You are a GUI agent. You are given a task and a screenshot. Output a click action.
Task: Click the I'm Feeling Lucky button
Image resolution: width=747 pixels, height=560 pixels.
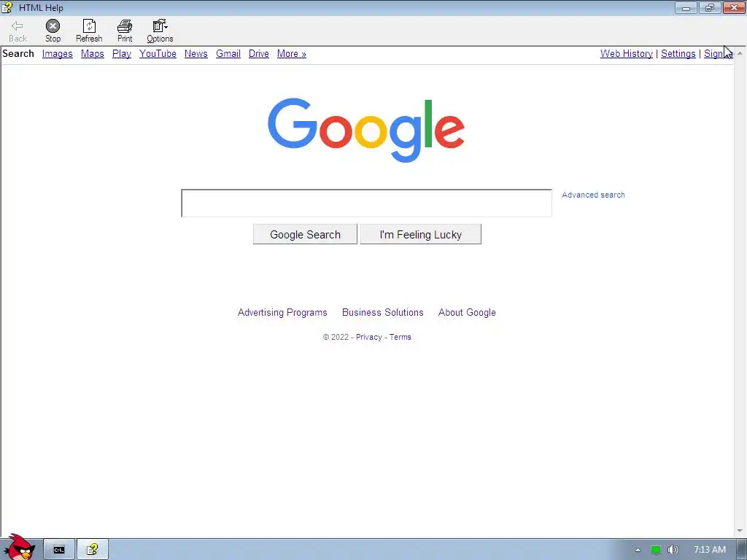[x=421, y=234]
